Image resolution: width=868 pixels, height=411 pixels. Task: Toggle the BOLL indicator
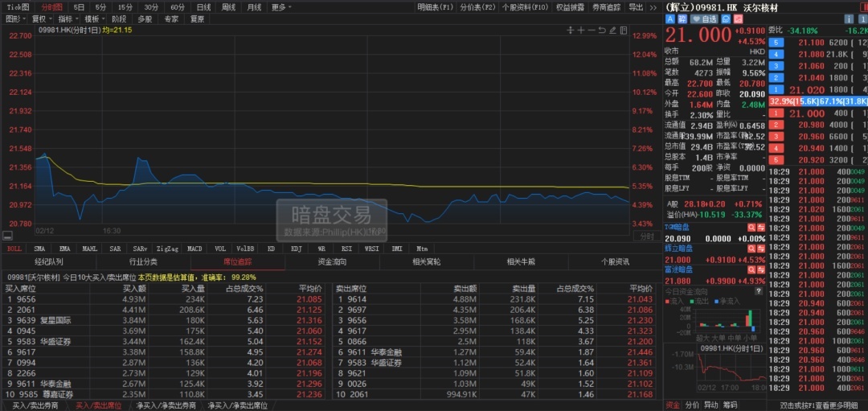click(x=14, y=249)
